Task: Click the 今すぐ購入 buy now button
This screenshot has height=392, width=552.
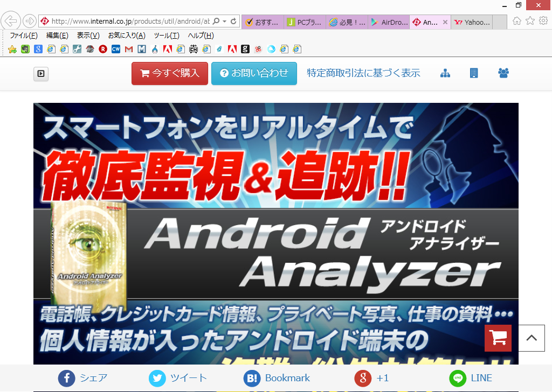Action: pos(170,73)
